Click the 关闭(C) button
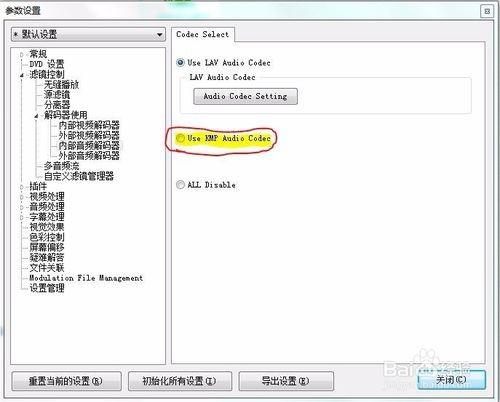500x402 pixels. click(x=451, y=380)
